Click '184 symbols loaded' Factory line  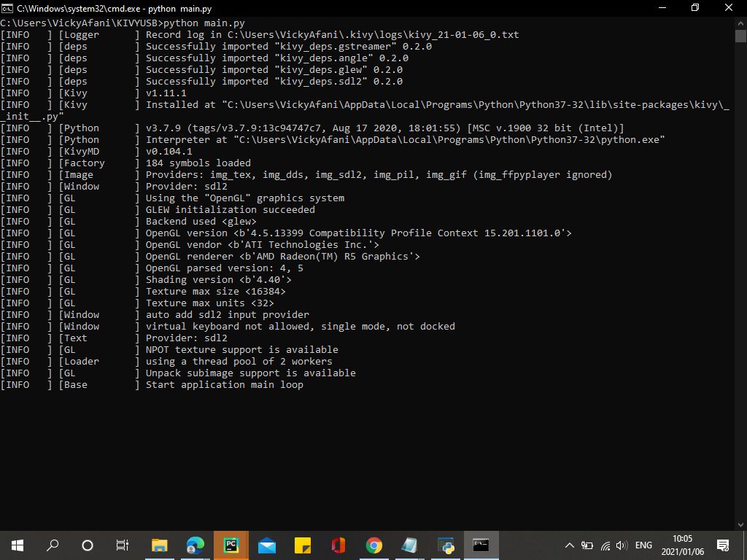[x=125, y=163]
